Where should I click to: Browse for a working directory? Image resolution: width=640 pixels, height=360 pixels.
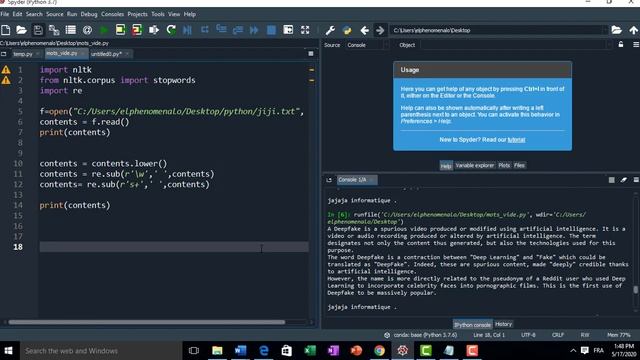[x=616, y=30]
